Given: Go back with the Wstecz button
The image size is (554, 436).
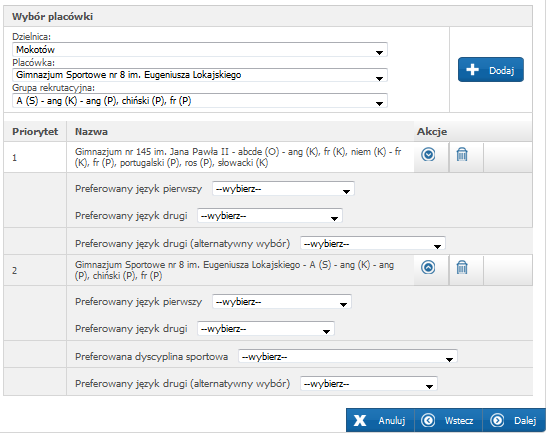Looking at the screenshot, I should pos(448,420).
